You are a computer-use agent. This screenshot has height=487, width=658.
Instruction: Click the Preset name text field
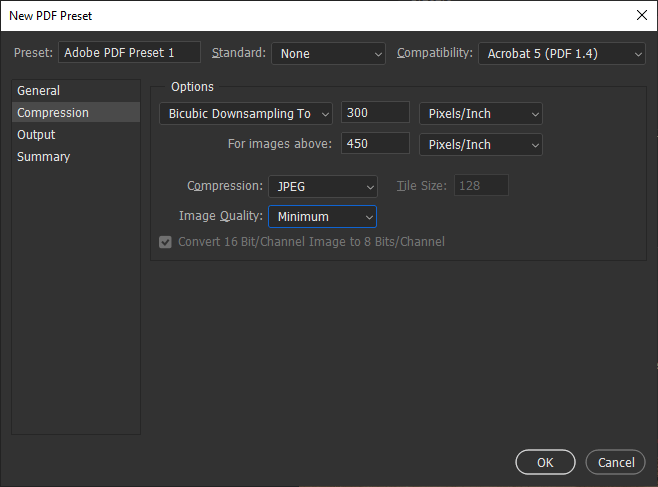(x=130, y=53)
